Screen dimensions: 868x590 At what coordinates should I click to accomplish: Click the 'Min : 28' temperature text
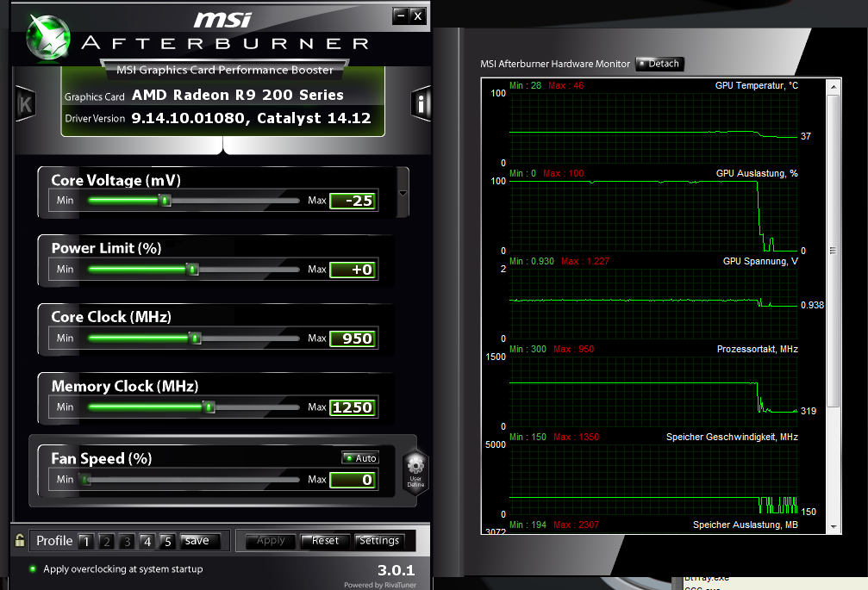tap(525, 85)
